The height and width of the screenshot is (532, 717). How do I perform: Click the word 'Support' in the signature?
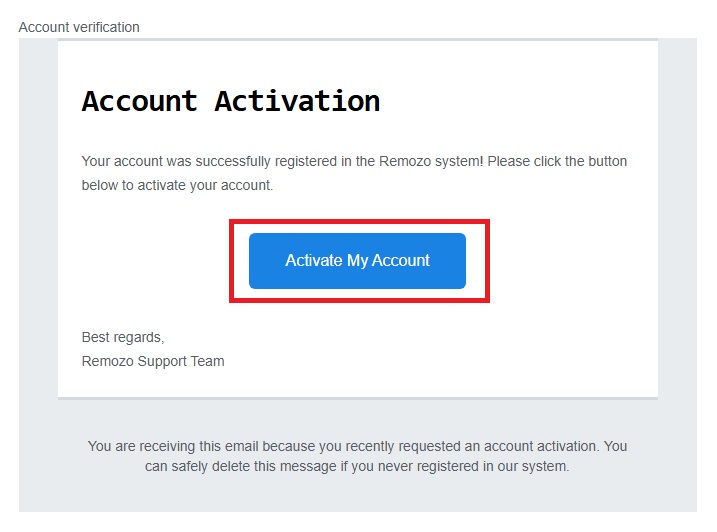(162, 361)
